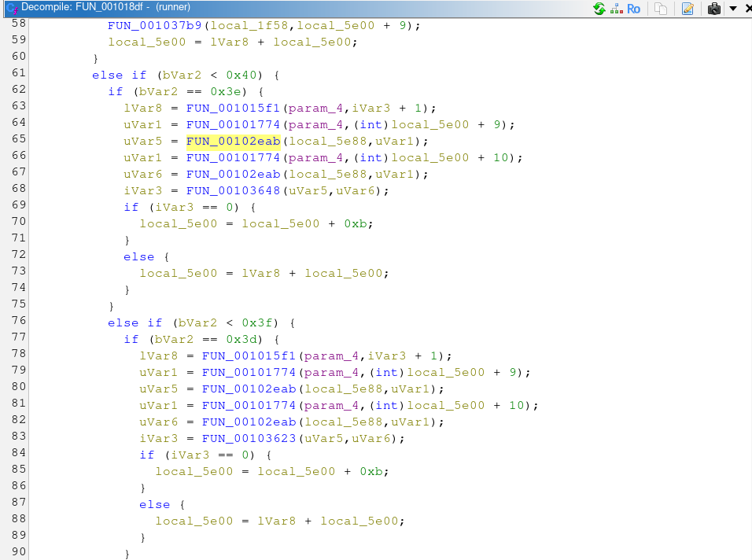
Task: Select FUN_00101774 on line 64
Action: (x=233, y=124)
